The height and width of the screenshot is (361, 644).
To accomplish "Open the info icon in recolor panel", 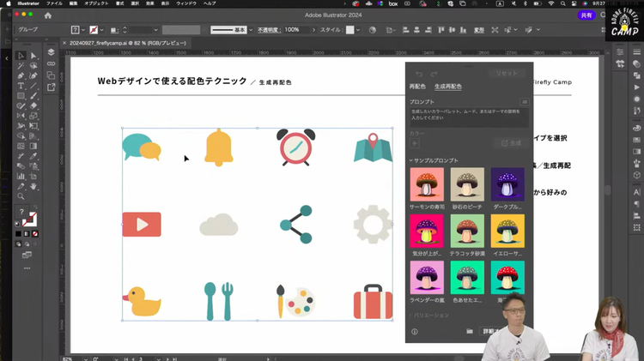I will click(x=415, y=331).
